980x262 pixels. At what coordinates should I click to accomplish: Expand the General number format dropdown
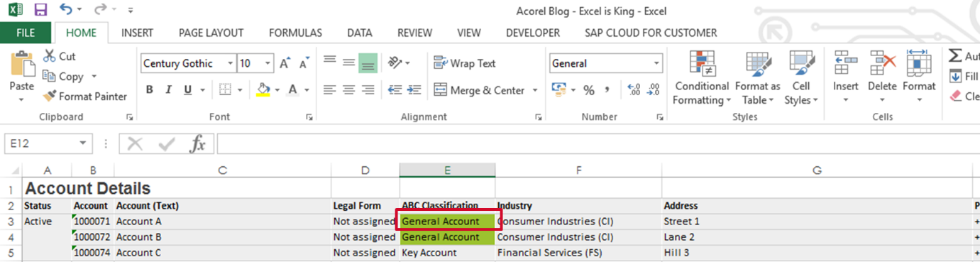point(656,63)
